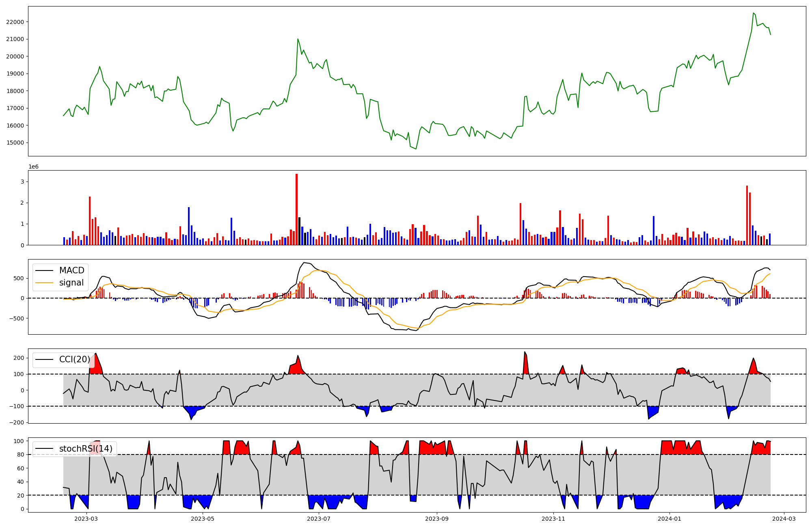Click the 2023-11 date tick label
This screenshot has width=812, height=528.
point(553,519)
